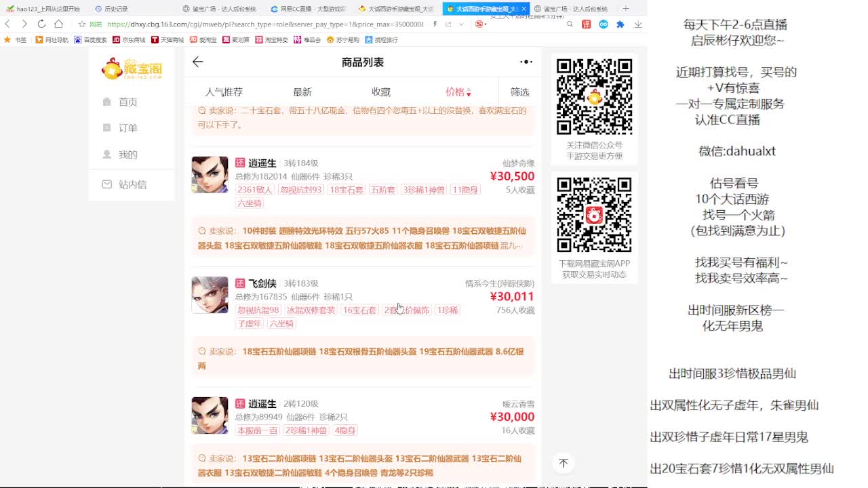Click the 藏宝阁 site logo
This screenshot has height=488, width=868.
tap(132, 69)
